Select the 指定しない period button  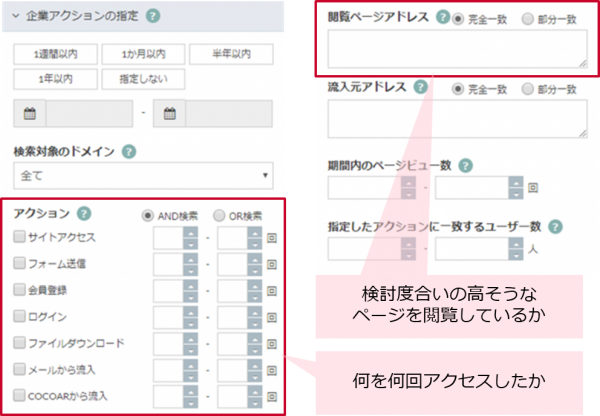pos(143,79)
